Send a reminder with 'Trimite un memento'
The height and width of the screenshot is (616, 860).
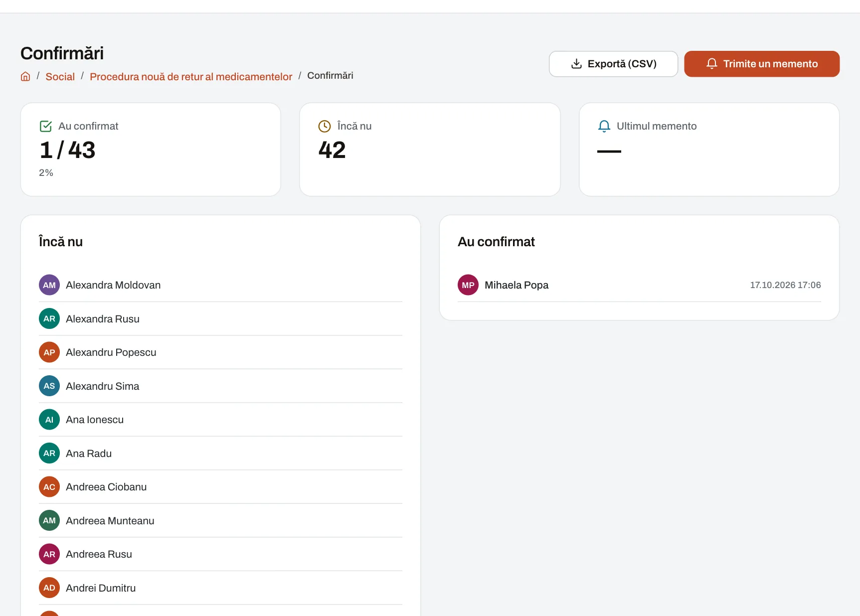(762, 64)
